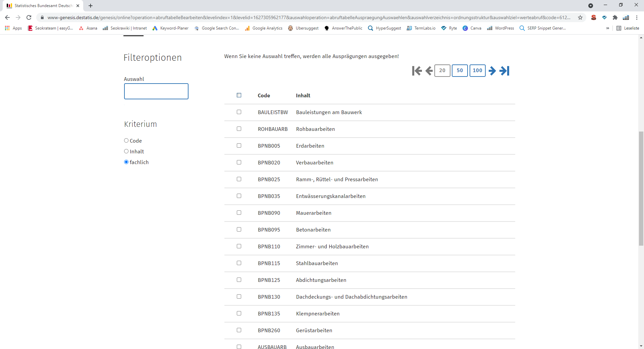Open Chrome extensions puzzle icon
This screenshot has height=349, width=644.
coord(615,17)
